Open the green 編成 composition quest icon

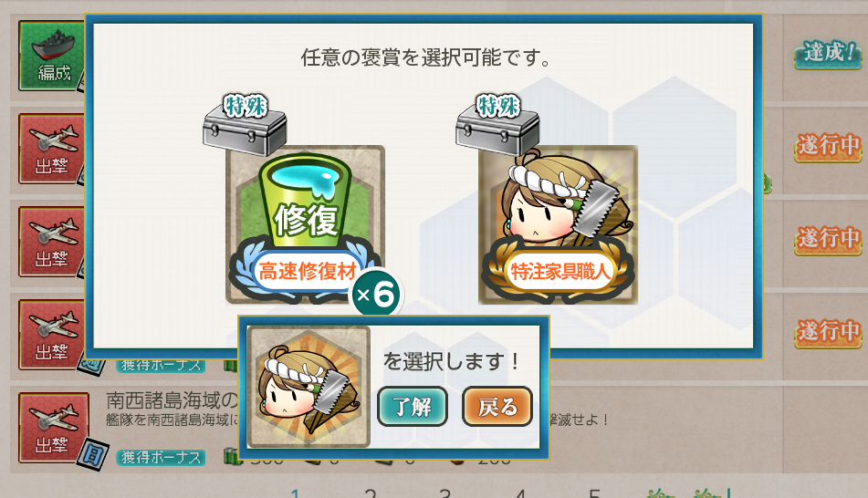pos(51,56)
